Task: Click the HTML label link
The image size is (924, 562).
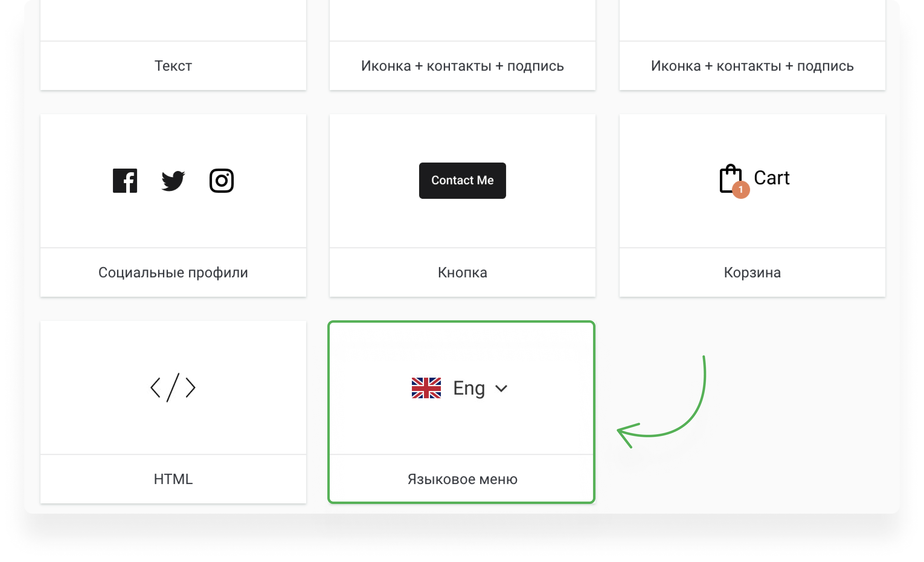Action: coord(173,479)
